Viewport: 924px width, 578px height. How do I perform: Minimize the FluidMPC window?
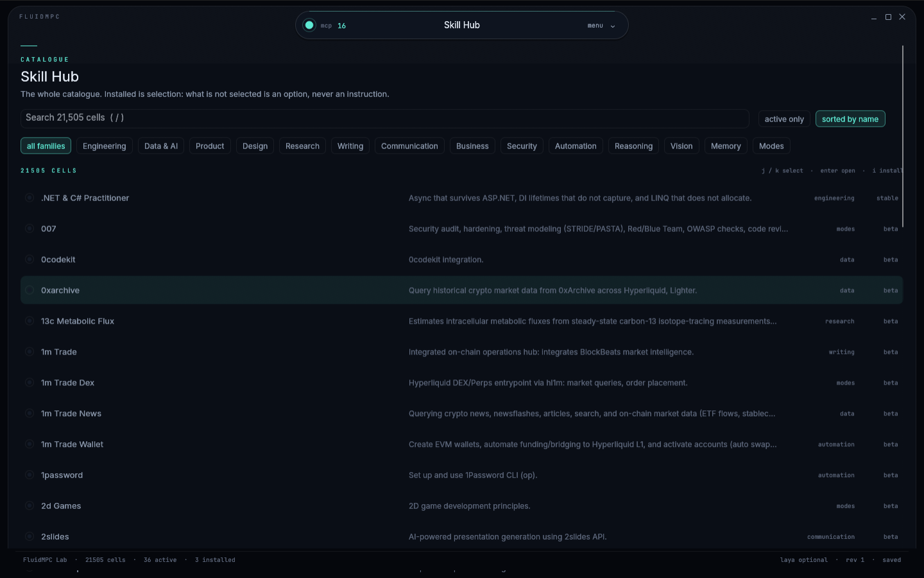click(874, 17)
